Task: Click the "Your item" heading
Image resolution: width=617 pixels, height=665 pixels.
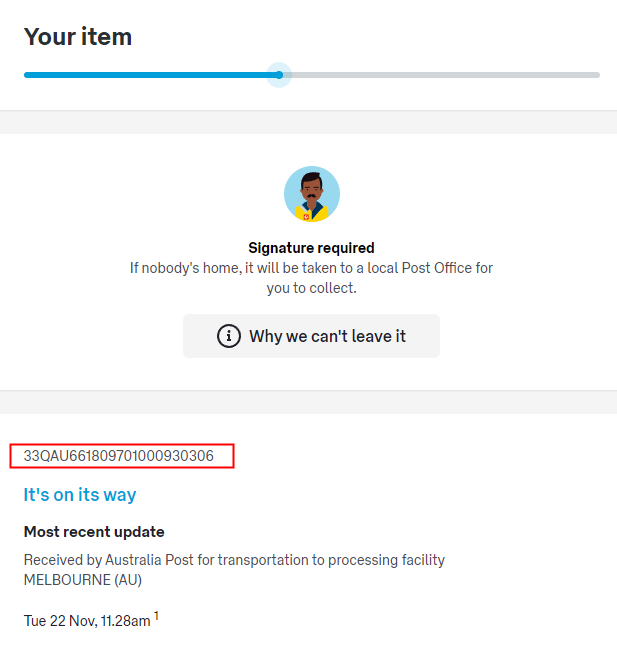Action: [78, 37]
